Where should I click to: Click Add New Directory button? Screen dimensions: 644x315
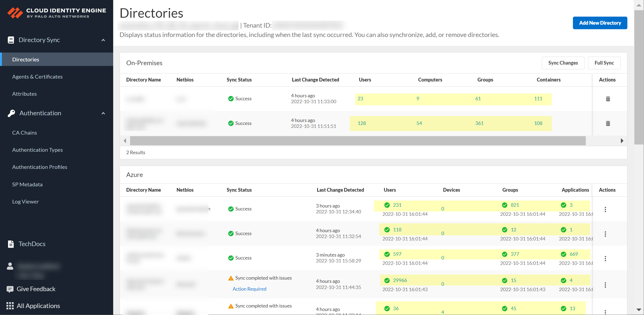click(600, 23)
